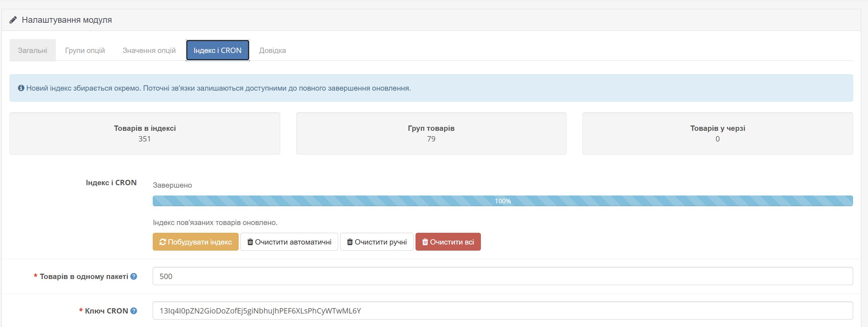Screen dimensions: 868x327
Task: Click the Товарів в індексі 351 card
Action: (x=145, y=134)
